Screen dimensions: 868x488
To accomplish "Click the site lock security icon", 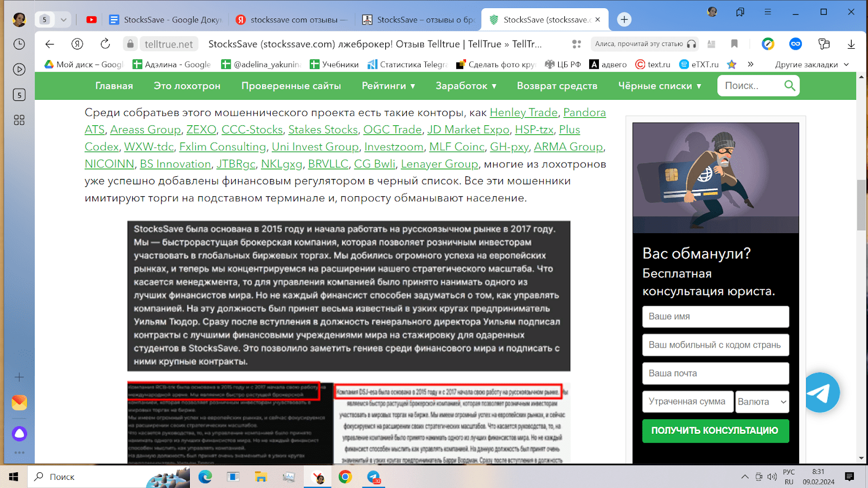I will [x=130, y=44].
